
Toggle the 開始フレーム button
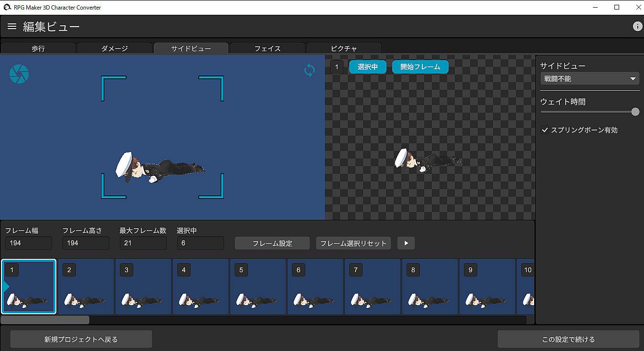coord(420,67)
